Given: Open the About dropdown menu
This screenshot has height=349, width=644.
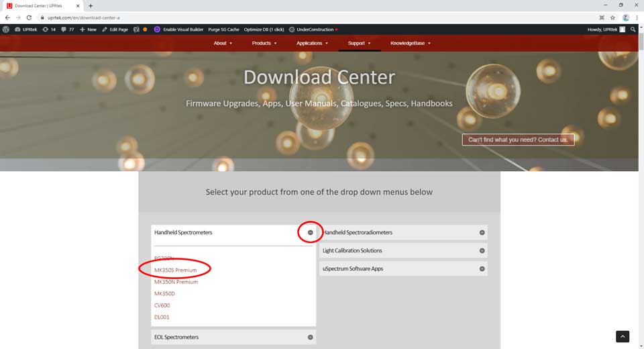Looking at the screenshot, I should [x=223, y=43].
